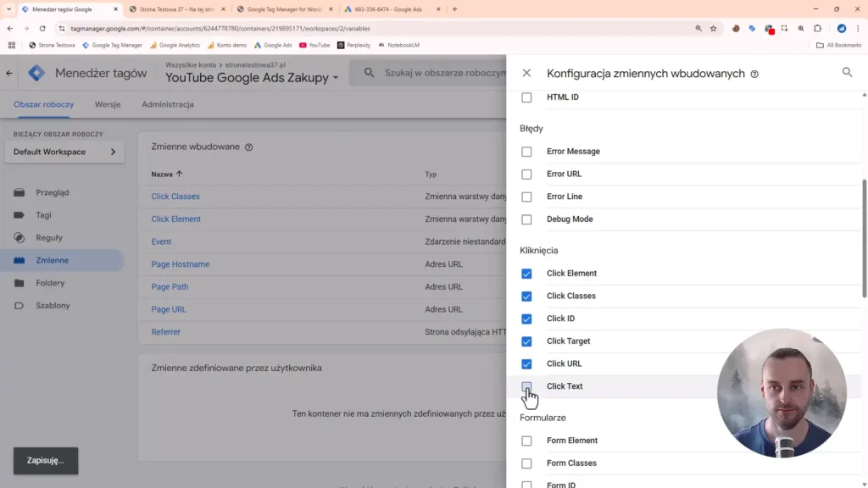Check the Form Element checkbox
Screen dimensions: 868x488
(526, 441)
